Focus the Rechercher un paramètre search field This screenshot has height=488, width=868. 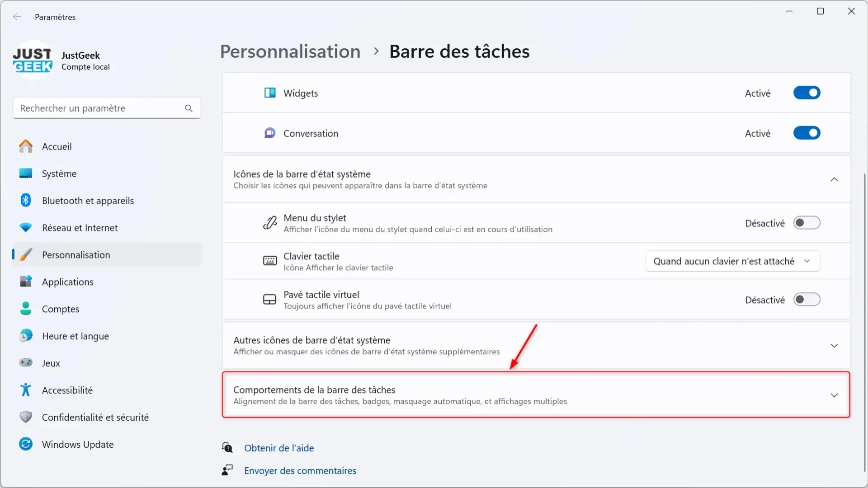coord(107,108)
